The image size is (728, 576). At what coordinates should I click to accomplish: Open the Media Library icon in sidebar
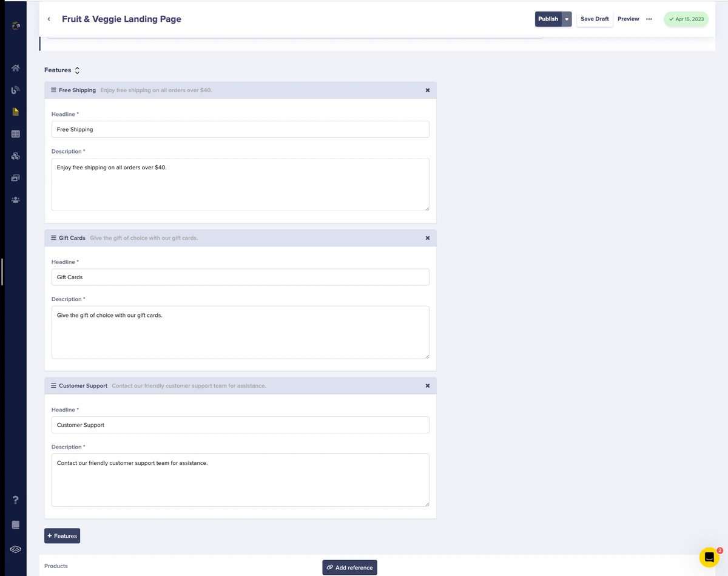click(16, 178)
